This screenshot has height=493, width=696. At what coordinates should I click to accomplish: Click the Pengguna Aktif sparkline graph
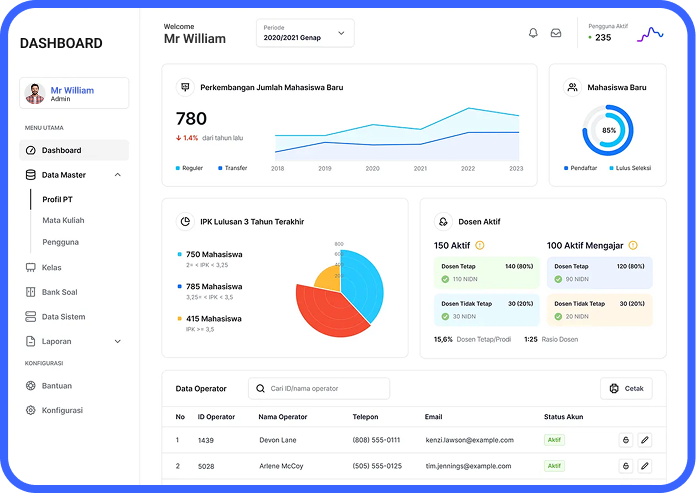point(650,34)
